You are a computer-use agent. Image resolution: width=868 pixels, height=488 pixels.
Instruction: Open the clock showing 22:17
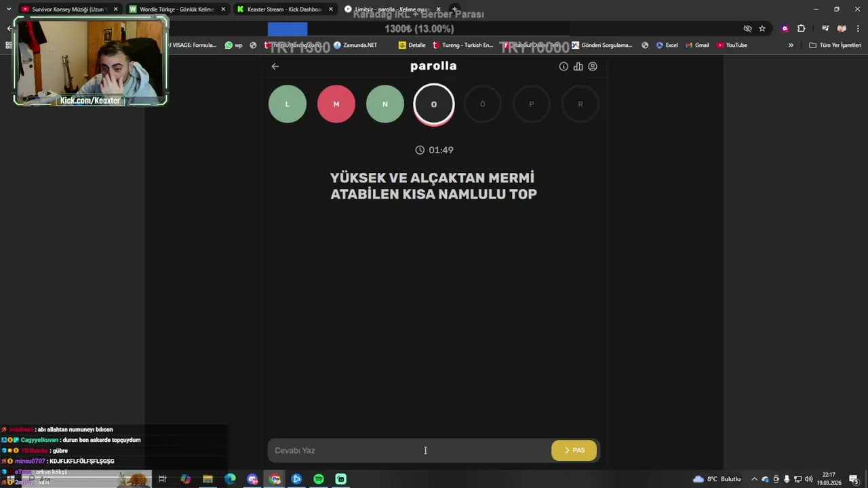pyautogui.click(x=828, y=479)
